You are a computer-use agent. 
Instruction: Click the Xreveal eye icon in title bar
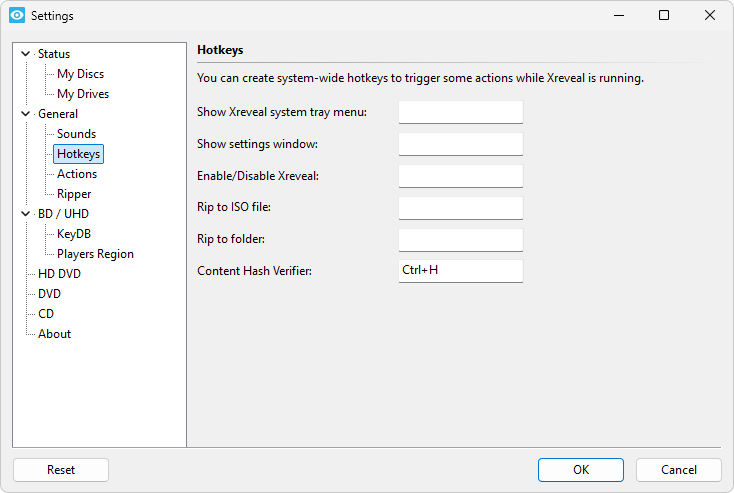coord(16,16)
